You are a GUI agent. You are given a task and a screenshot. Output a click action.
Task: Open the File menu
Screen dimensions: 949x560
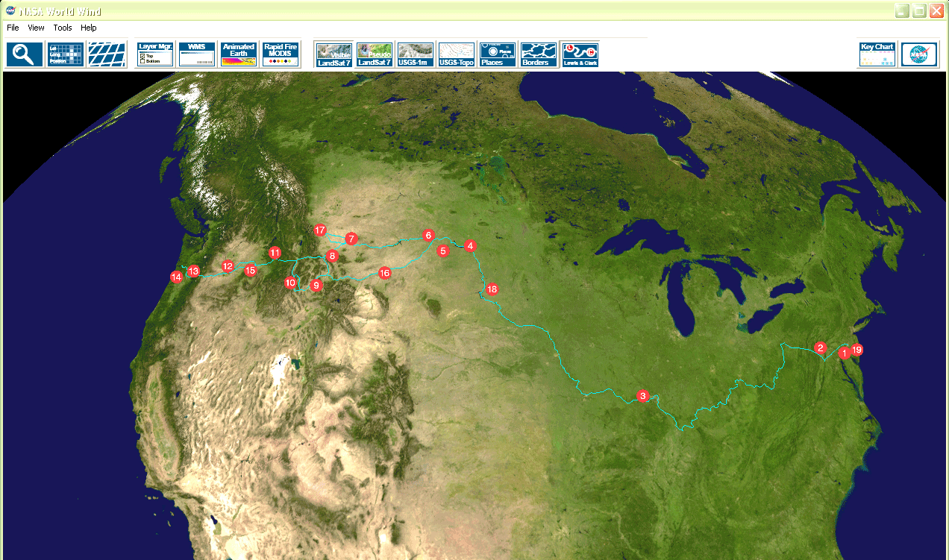coord(13,28)
